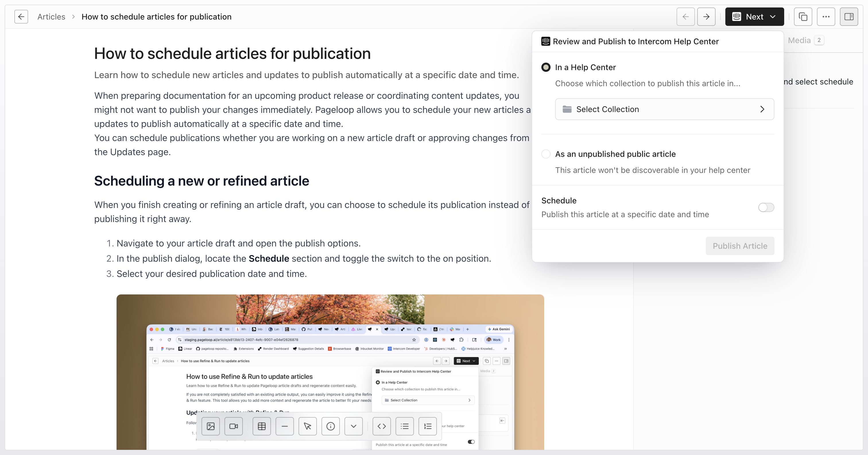Open the chevron-down toolbar dropdown
The image size is (868, 455).
click(x=353, y=426)
